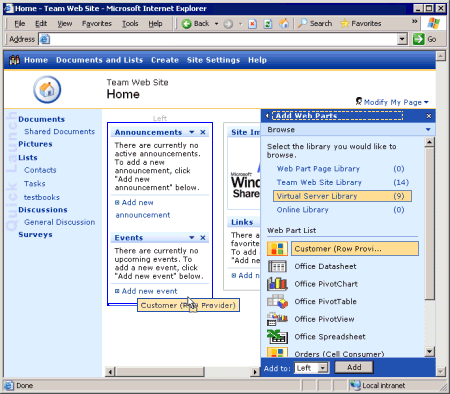Open the Back button history dropdown
Viewport: 450px width, 394px height.
(x=216, y=24)
